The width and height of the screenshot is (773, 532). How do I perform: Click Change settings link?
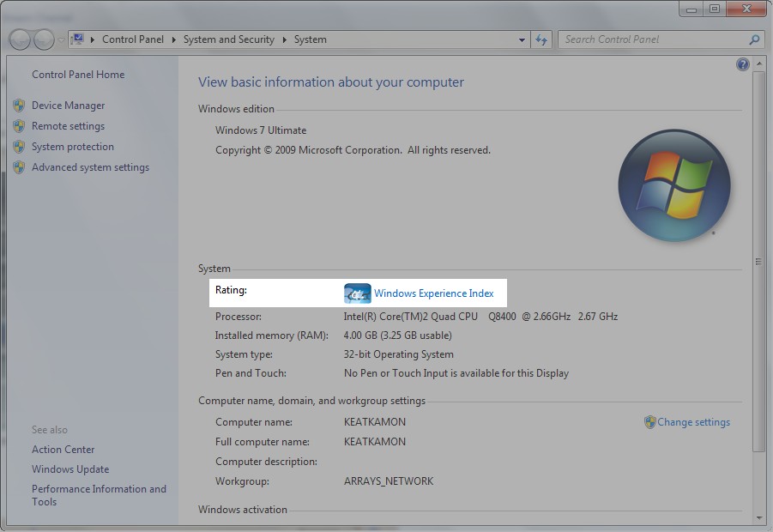pos(693,422)
